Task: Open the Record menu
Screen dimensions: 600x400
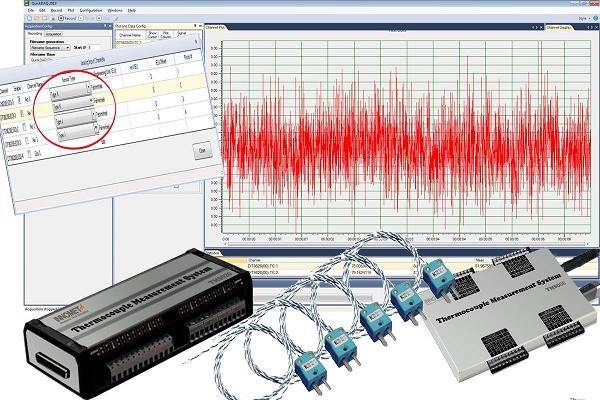Action: 56,10
